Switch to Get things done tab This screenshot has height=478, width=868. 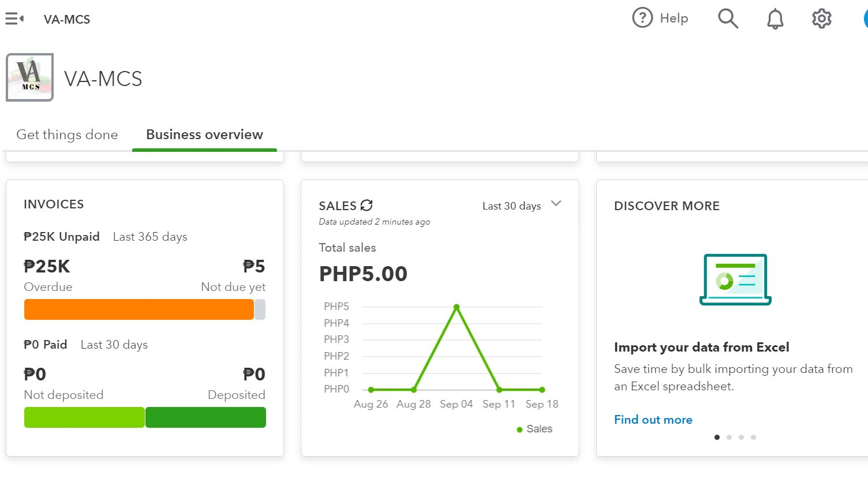[x=67, y=135]
